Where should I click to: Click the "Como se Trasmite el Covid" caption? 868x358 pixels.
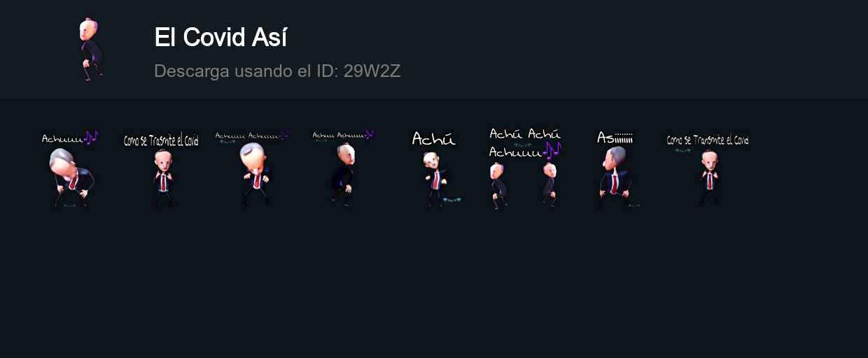tap(161, 141)
